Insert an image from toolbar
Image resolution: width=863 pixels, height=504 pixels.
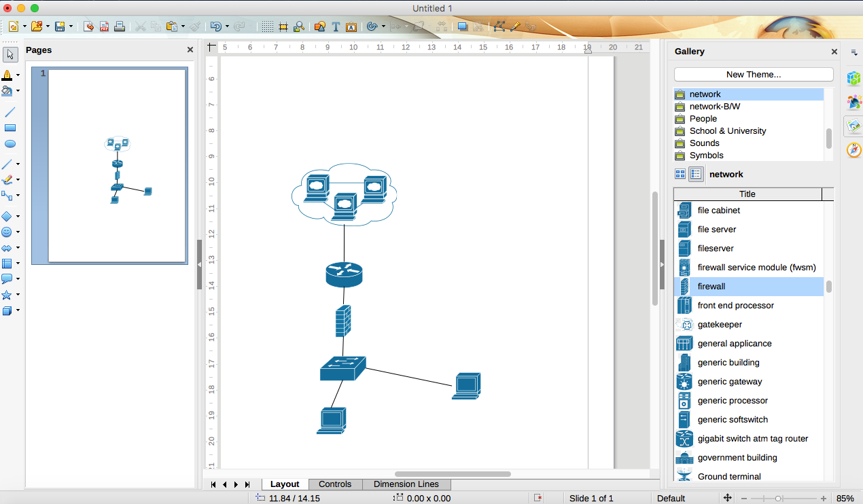tap(320, 26)
